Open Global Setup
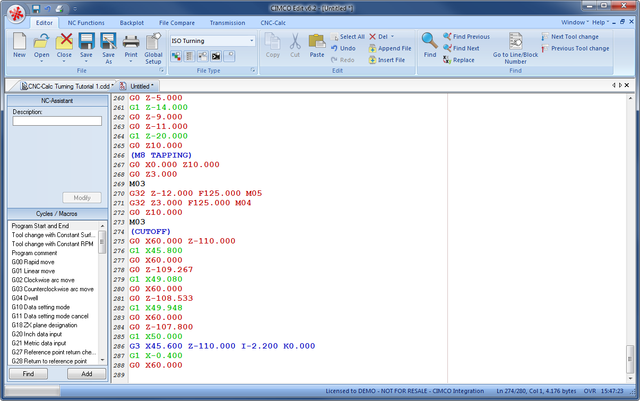640x401 pixels. pyautogui.click(x=153, y=48)
